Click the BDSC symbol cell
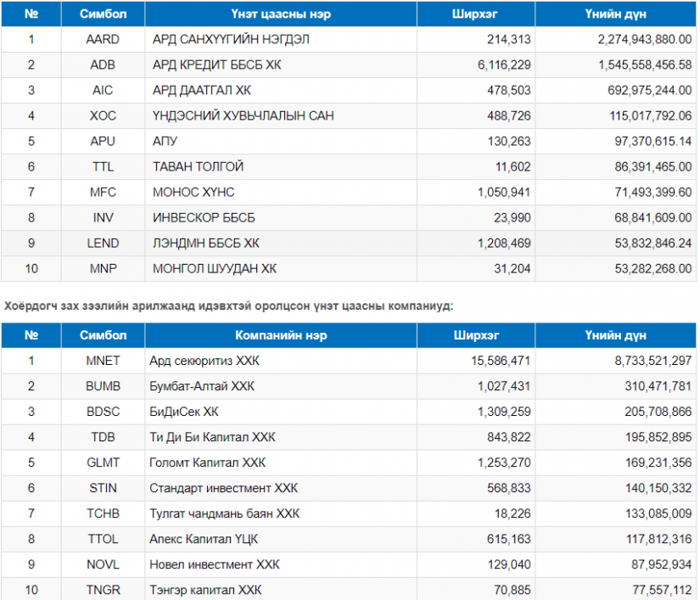The height and width of the screenshot is (600, 700). (x=103, y=411)
